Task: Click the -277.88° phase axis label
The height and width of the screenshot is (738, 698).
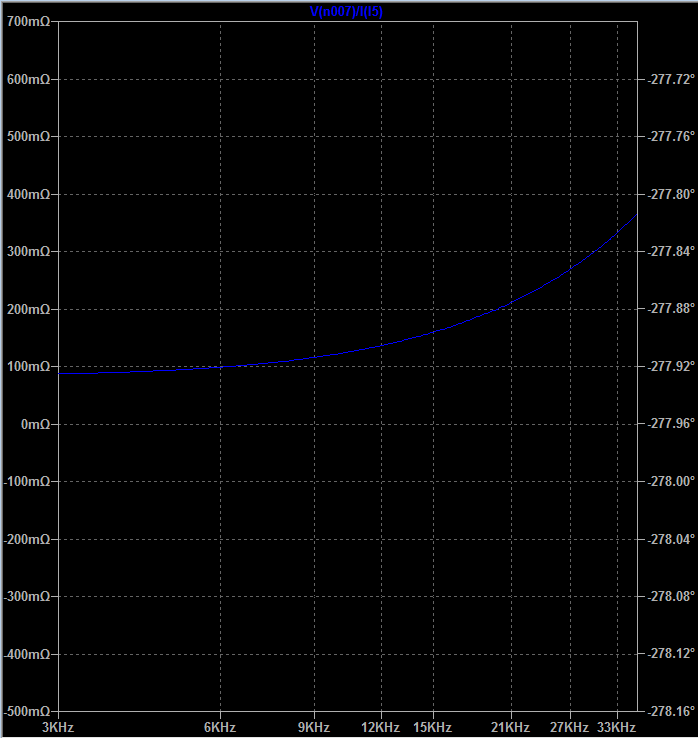Action: point(671,308)
